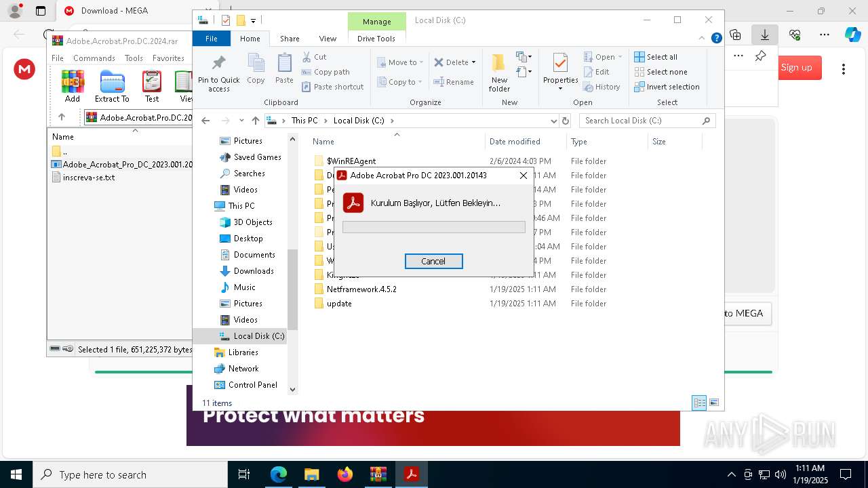Image resolution: width=868 pixels, height=488 pixels.
Task: Create a New folder from ribbon
Action: 499,73
